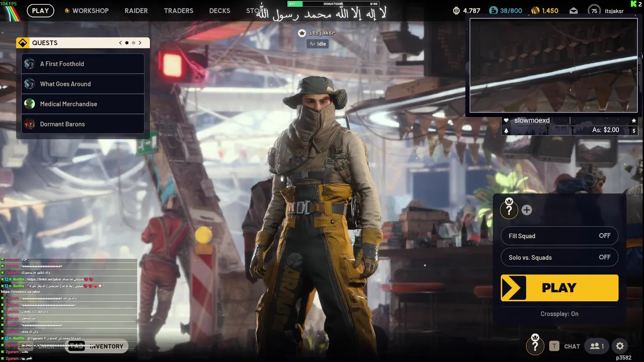The height and width of the screenshot is (362, 644).
Task: Click the Idle status tag
Action: pyautogui.click(x=317, y=44)
